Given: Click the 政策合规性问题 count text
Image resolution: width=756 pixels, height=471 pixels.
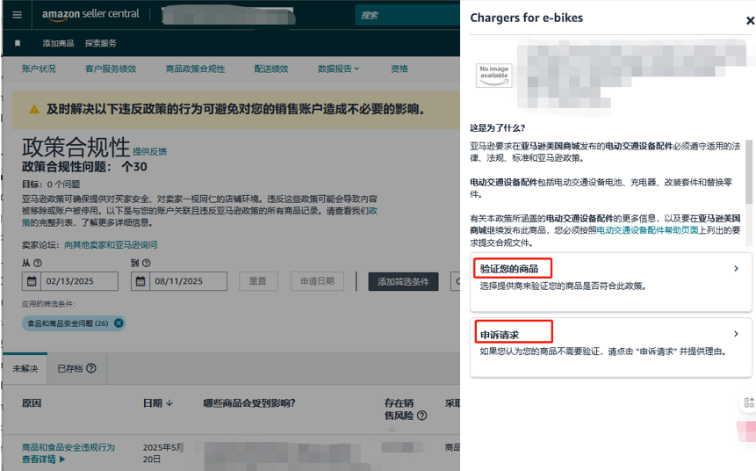Looking at the screenshot, I should tap(84, 167).
